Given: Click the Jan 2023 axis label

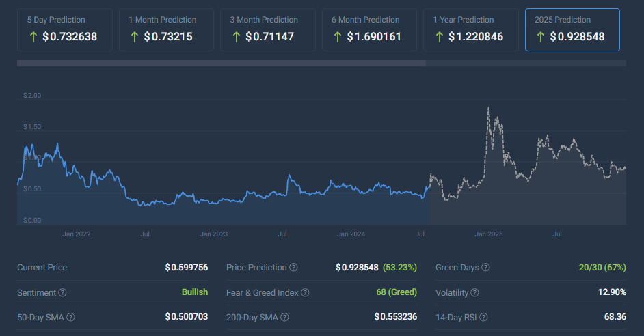Looking at the screenshot, I should (213, 234).
